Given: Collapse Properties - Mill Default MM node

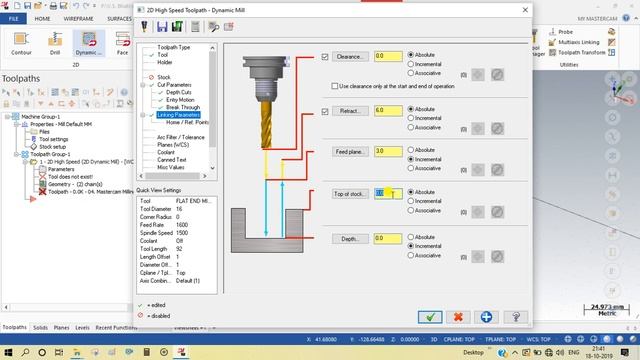Looking at the screenshot, I should point(16,124).
